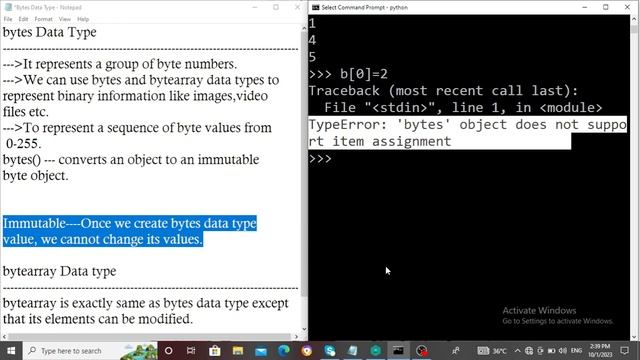Switch to Command Prompt taskbar icon
This screenshot has height=360, width=640.
point(398,351)
